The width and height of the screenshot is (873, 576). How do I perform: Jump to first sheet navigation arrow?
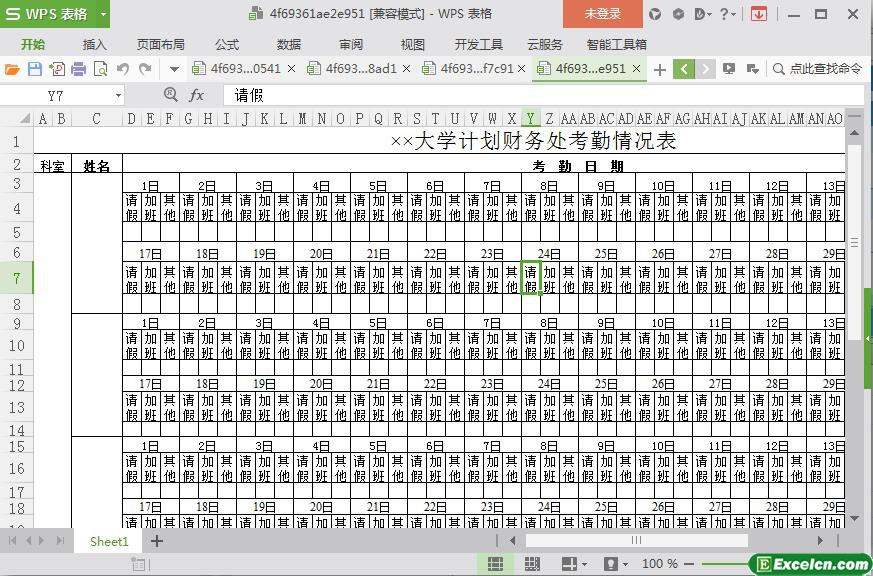pyautogui.click(x=12, y=540)
